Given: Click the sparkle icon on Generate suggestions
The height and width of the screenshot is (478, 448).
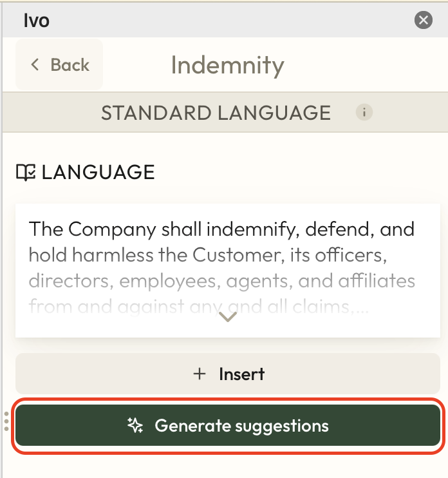Looking at the screenshot, I should pos(135,426).
